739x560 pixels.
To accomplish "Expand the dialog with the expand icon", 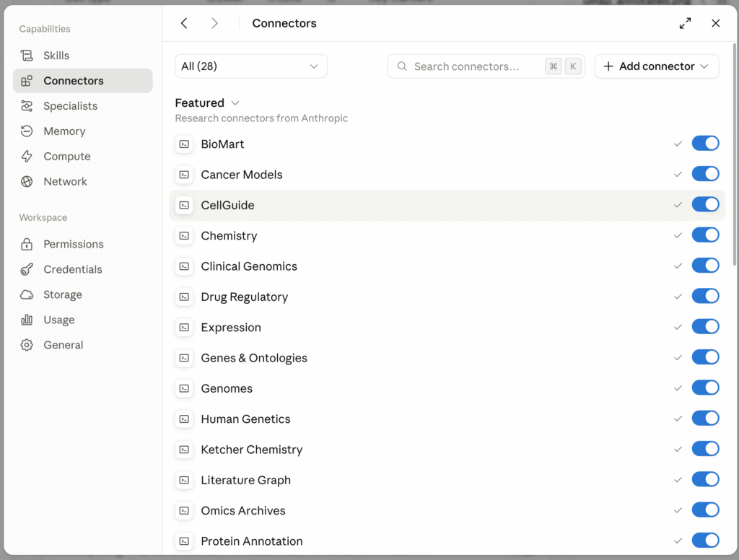I will (x=686, y=23).
